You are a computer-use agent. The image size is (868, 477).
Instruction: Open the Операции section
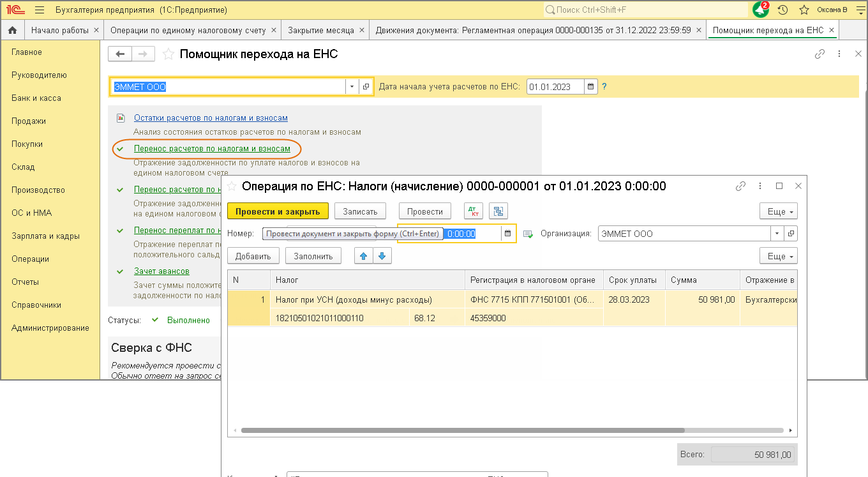30,259
